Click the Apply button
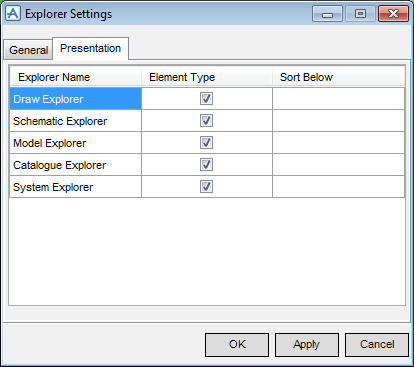 point(307,345)
